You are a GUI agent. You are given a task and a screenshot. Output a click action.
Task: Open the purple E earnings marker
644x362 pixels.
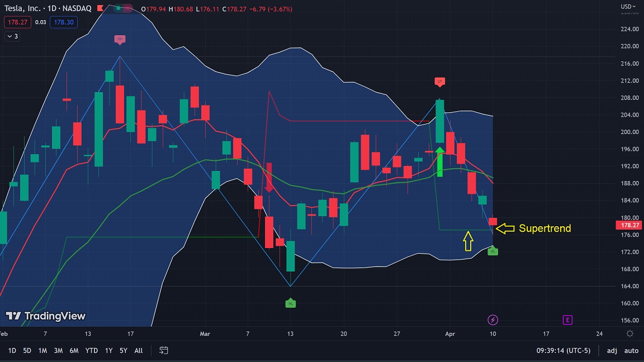coord(567,320)
